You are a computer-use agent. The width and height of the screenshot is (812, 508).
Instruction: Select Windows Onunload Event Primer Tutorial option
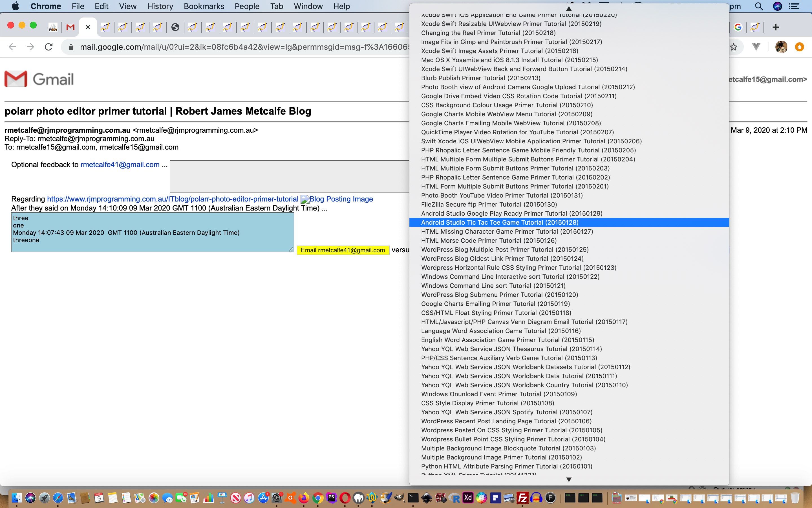(x=569, y=394)
